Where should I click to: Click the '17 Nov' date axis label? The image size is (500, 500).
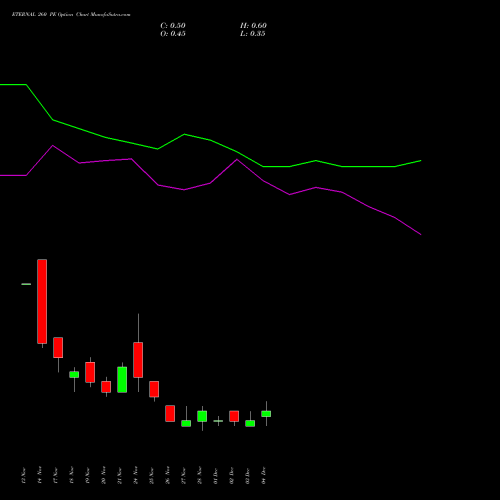(x=56, y=475)
